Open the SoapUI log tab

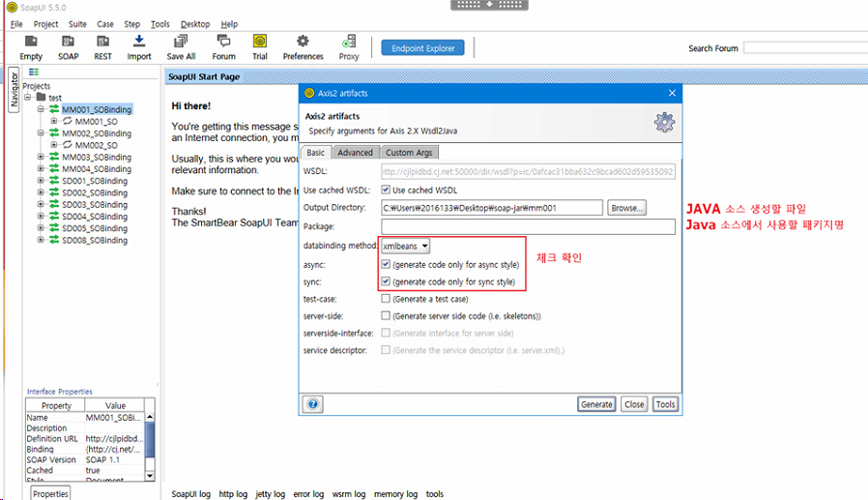(191, 494)
